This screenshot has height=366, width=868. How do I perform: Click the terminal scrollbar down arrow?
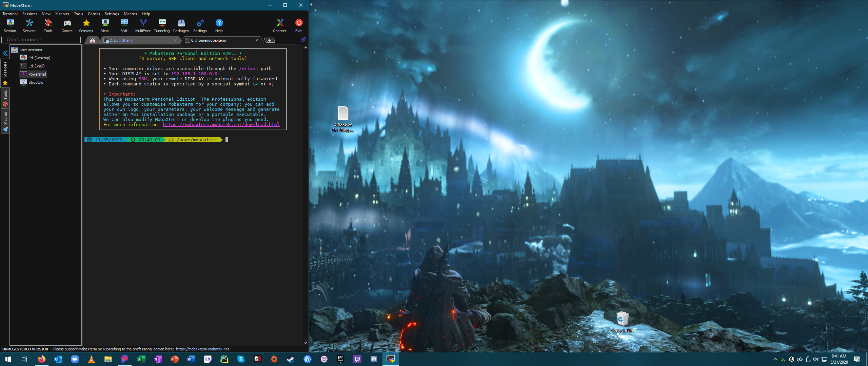[305, 343]
